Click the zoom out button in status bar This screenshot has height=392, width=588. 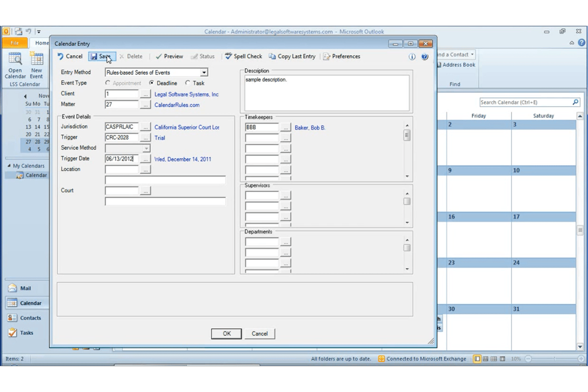(528, 359)
